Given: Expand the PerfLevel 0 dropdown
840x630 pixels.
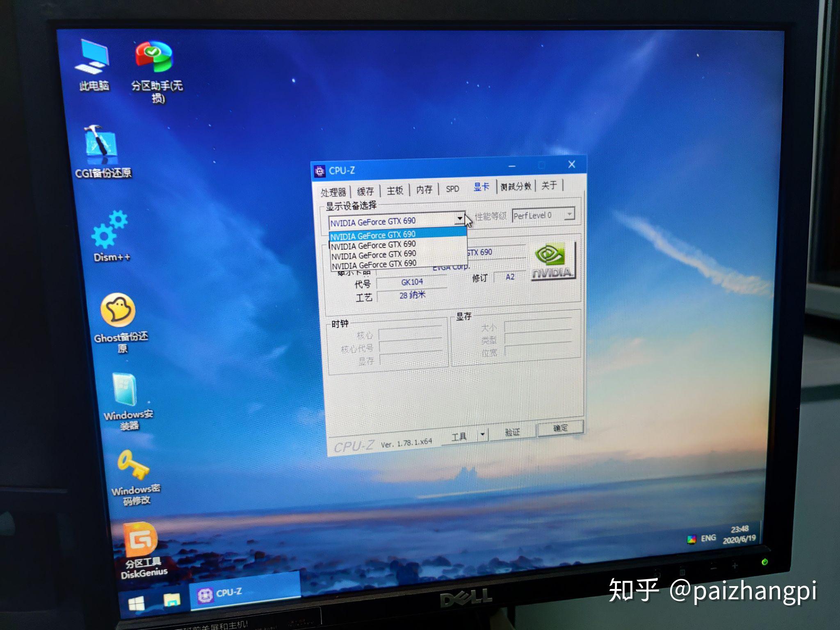Looking at the screenshot, I should pos(569,214).
